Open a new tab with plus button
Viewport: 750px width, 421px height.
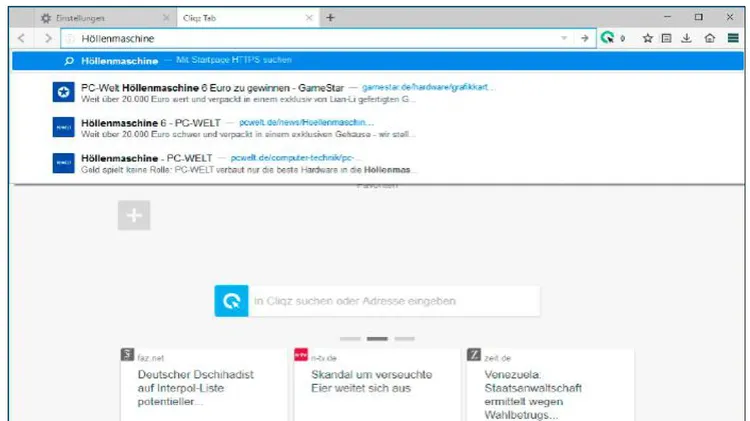[x=330, y=18]
